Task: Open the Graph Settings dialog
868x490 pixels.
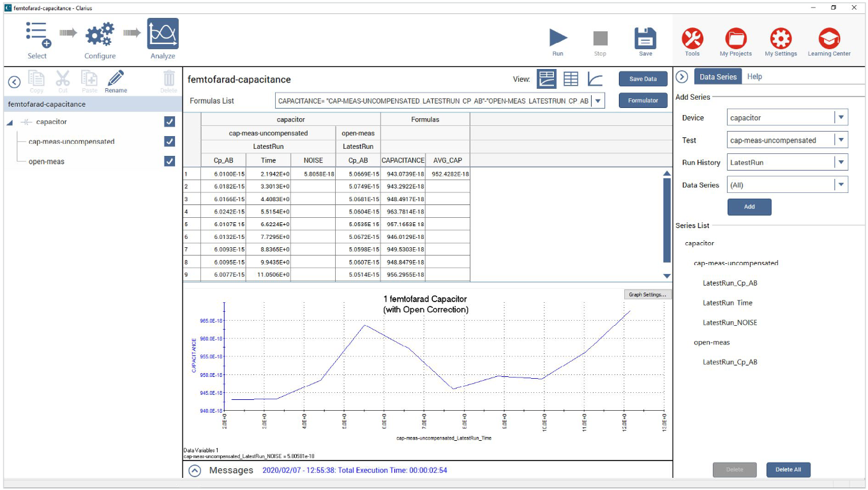Action: 648,294
